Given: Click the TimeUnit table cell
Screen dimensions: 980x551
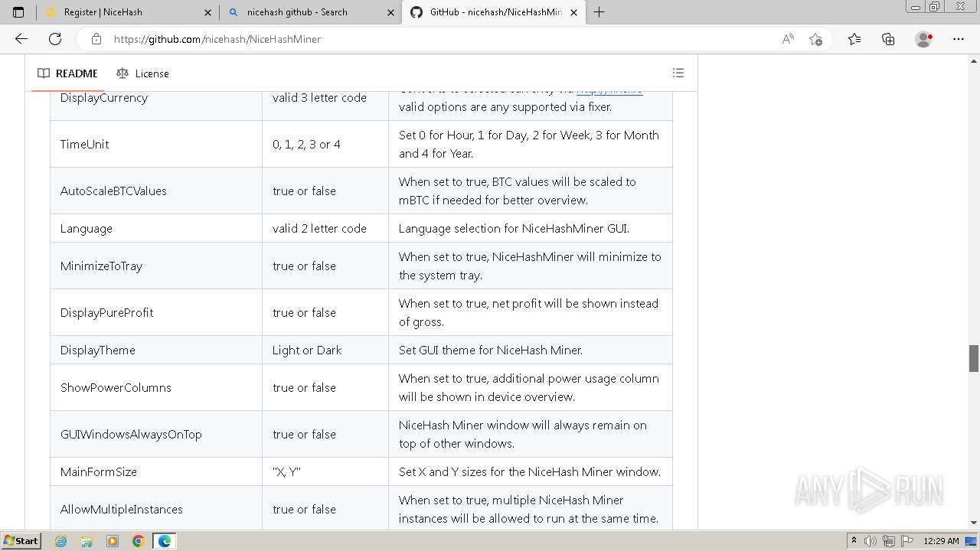Looking at the screenshot, I should (x=156, y=144).
